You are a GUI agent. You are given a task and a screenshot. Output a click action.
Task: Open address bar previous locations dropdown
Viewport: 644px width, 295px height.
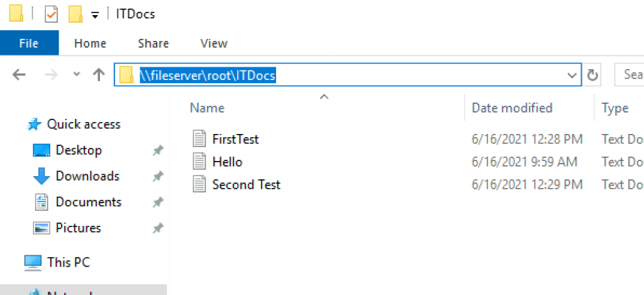tap(571, 75)
